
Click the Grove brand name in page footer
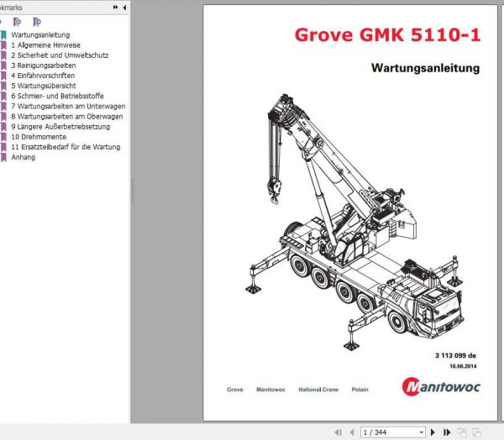(235, 390)
